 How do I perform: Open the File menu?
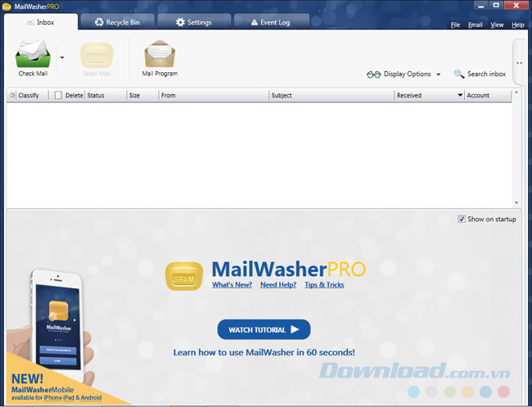coord(455,25)
